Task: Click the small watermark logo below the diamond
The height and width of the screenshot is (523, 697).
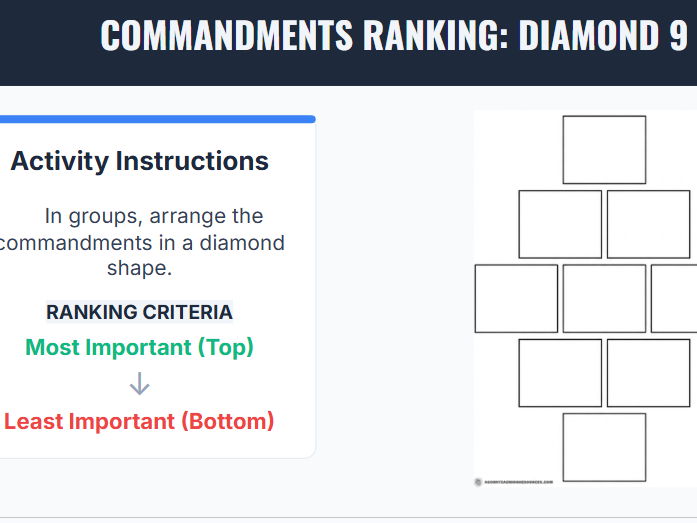Action: [478, 482]
